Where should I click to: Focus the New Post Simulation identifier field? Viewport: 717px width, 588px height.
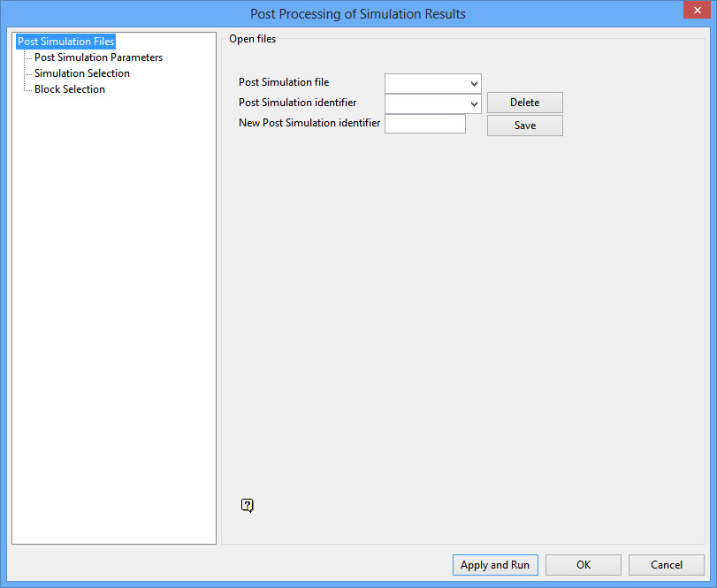click(x=424, y=123)
